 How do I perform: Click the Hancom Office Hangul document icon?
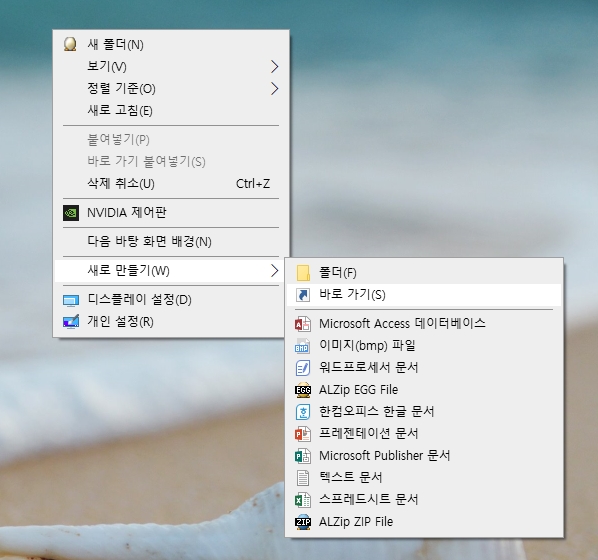303,412
